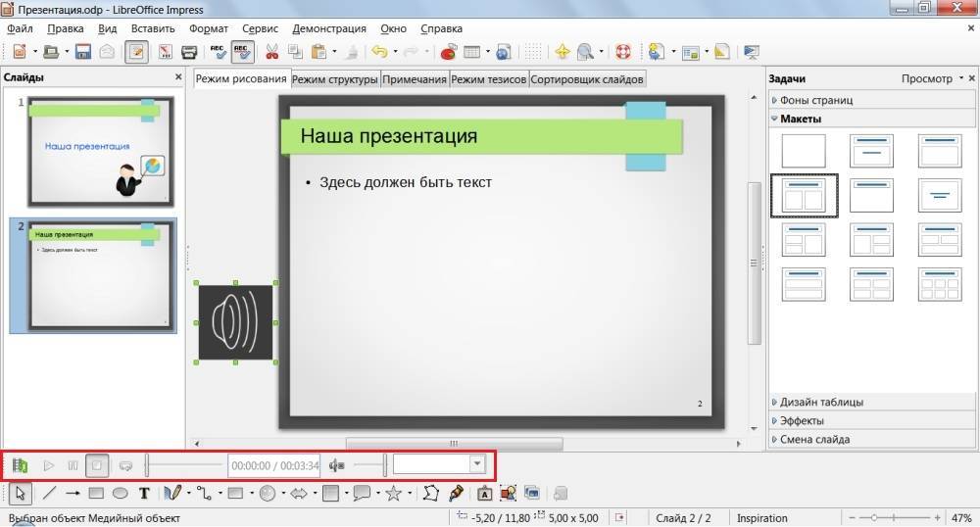
Task: Open the Файл menu
Action: click(20, 28)
